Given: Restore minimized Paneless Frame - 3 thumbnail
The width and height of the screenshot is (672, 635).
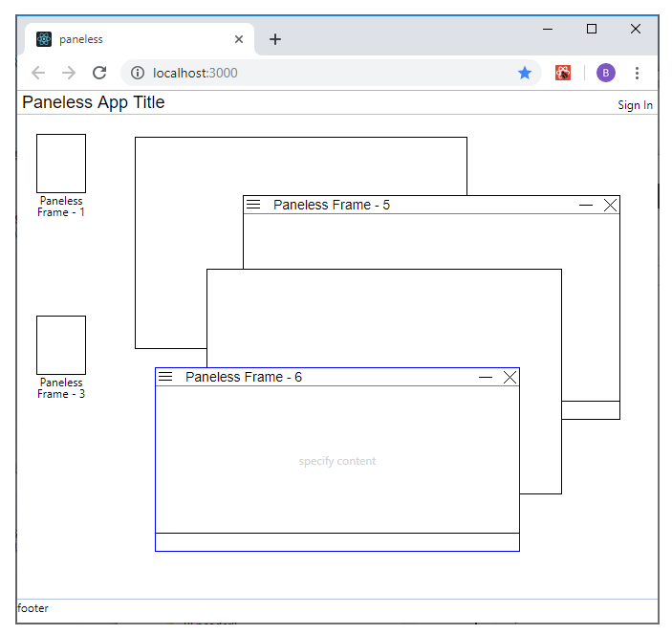Looking at the screenshot, I should tap(61, 345).
